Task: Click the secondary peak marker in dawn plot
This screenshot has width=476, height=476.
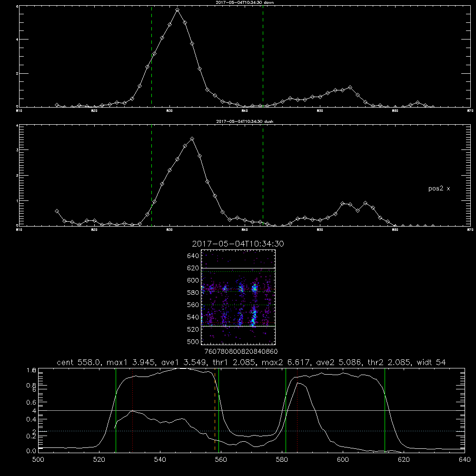Action: coord(350,87)
